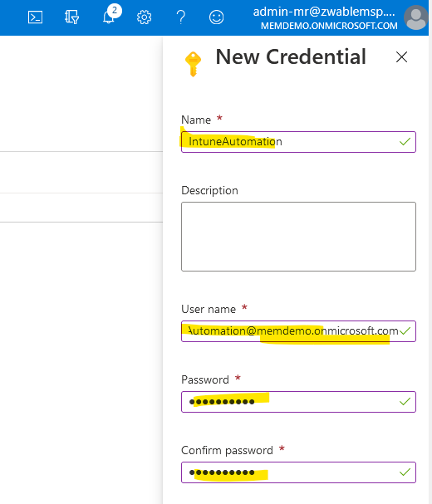Image resolution: width=432 pixels, height=504 pixels.
Task: Open the Cloud Shell terminal icon
Action: click(35, 17)
